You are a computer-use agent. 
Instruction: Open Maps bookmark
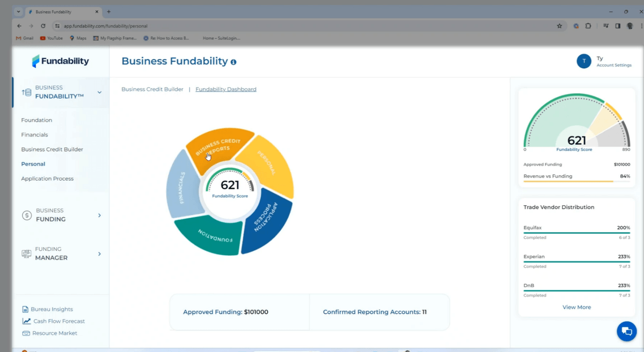(x=78, y=38)
